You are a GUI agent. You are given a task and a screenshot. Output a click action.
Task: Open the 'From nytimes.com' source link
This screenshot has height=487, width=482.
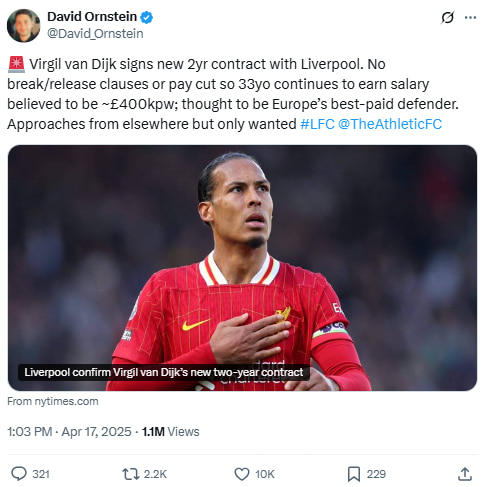[53, 401]
